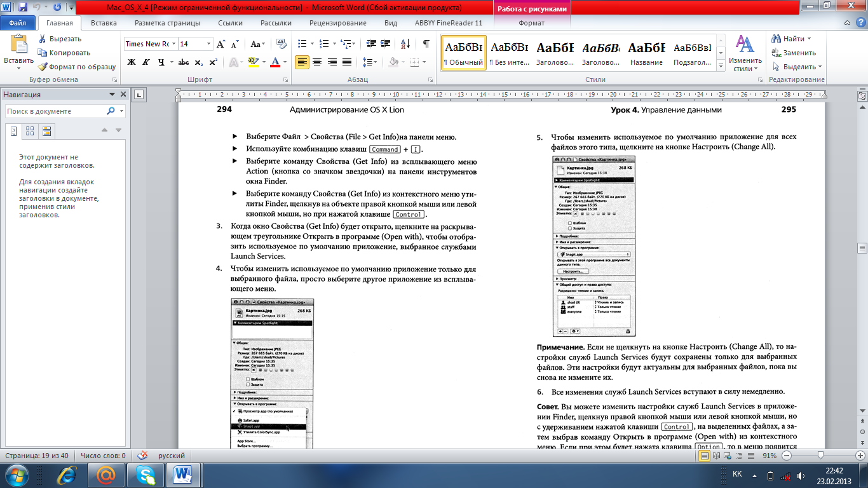Apply superscript formatting
868x488 pixels.
(x=213, y=62)
